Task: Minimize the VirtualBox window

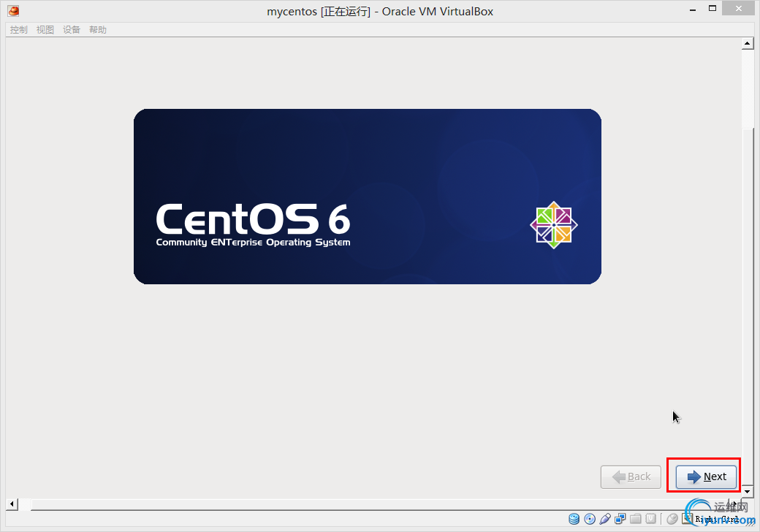Action: (693, 9)
